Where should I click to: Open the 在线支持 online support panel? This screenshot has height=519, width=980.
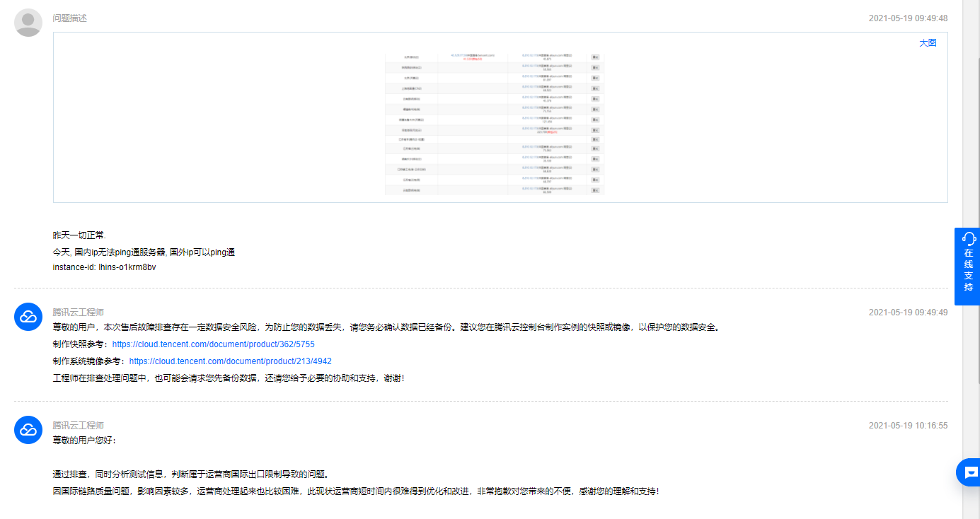pos(967,267)
